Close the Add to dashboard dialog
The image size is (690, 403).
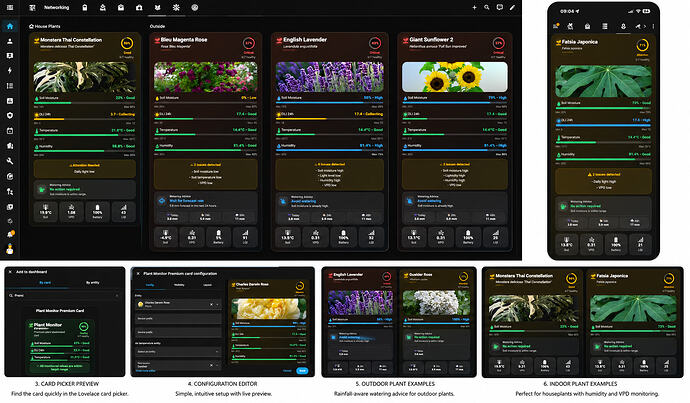click(10, 272)
